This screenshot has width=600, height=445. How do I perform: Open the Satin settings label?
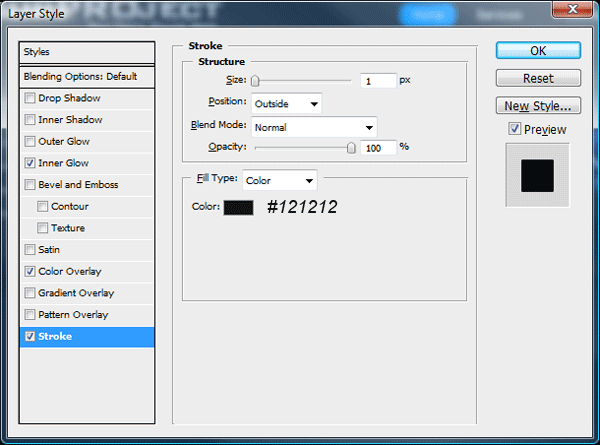pyautogui.click(x=49, y=250)
